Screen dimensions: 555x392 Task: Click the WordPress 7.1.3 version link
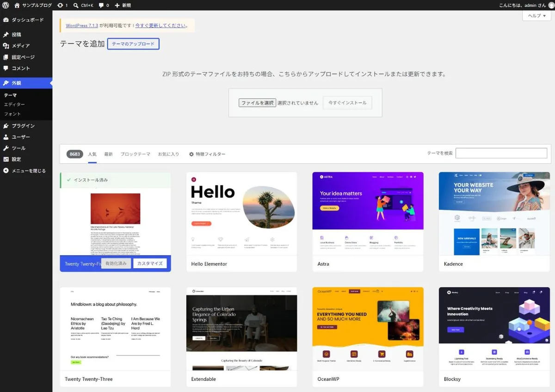(82, 25)
